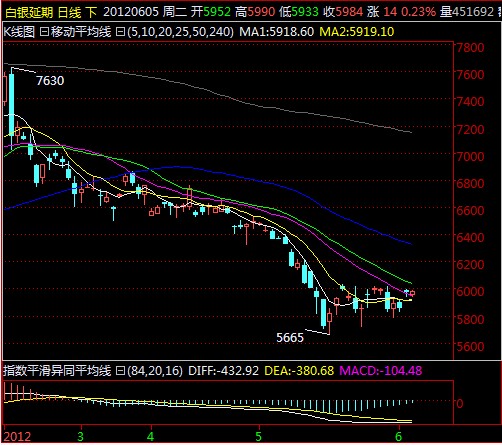The height and width of the screenshot is (445, 502).
Task: Open the MACD parameters (84,20,16) toggle
Action: click(x=120, y=371)
